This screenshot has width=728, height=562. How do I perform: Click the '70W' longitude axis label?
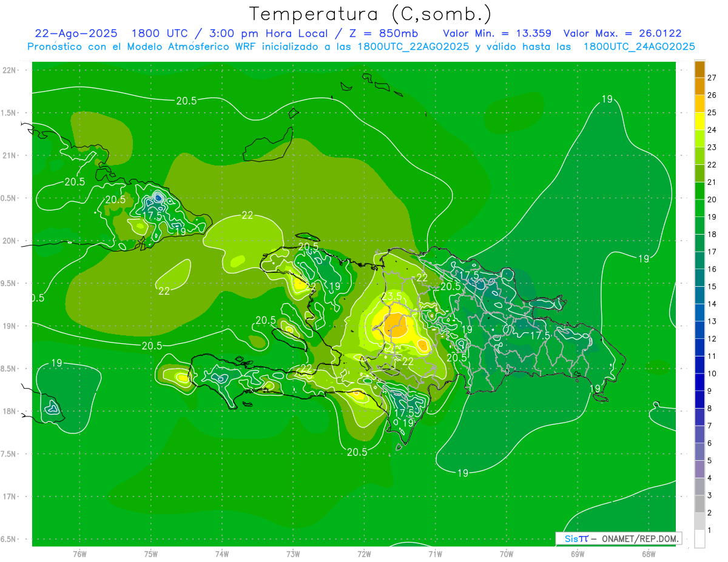coord(506,554)
